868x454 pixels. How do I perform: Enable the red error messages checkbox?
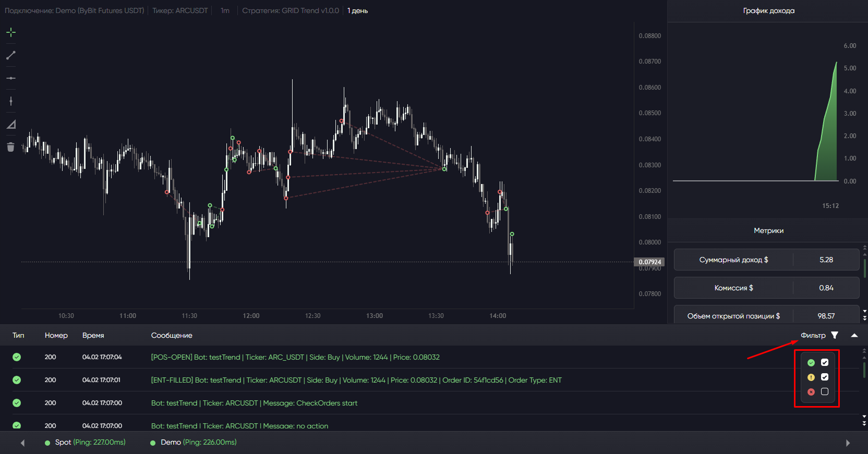(825, 391)
